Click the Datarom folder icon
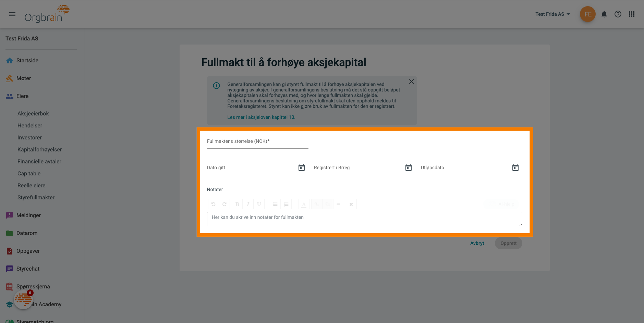 10,233
